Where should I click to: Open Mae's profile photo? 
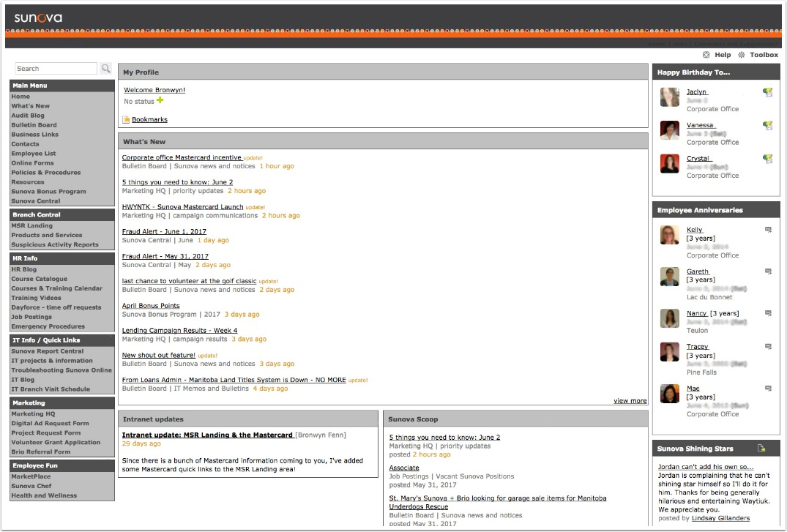click(670, 394)
